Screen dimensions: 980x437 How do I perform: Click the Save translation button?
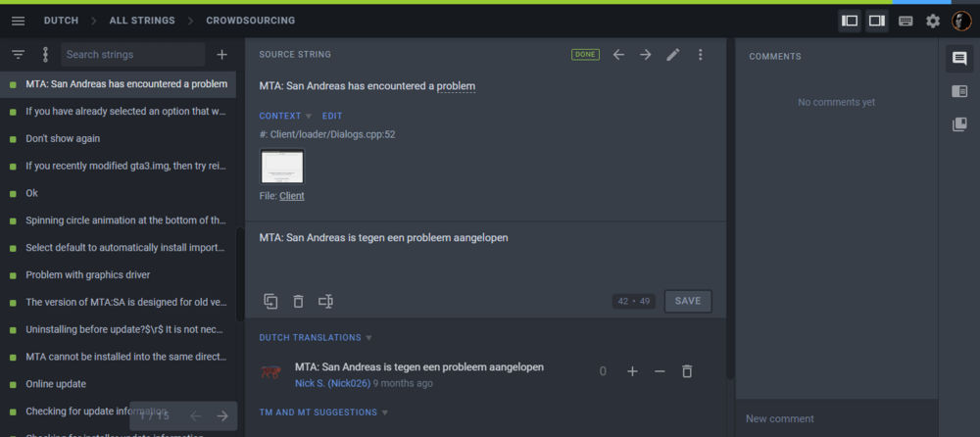tap(687, 301)
